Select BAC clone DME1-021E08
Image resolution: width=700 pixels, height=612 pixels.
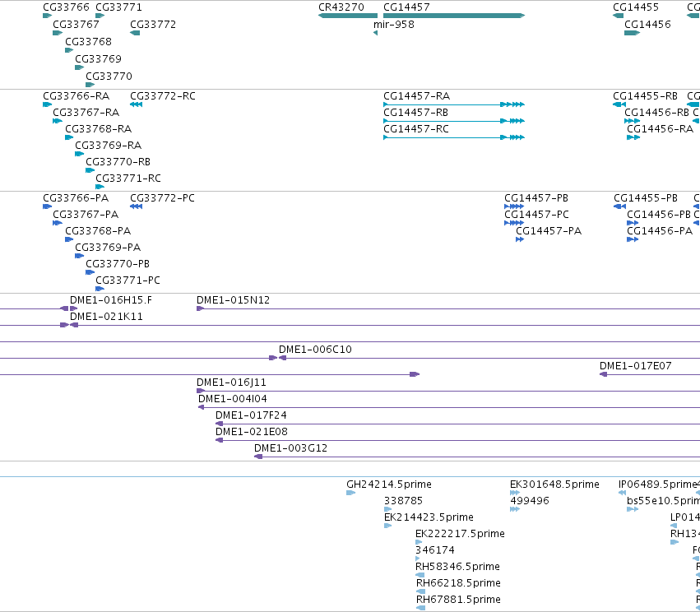(x=252, y=432)
